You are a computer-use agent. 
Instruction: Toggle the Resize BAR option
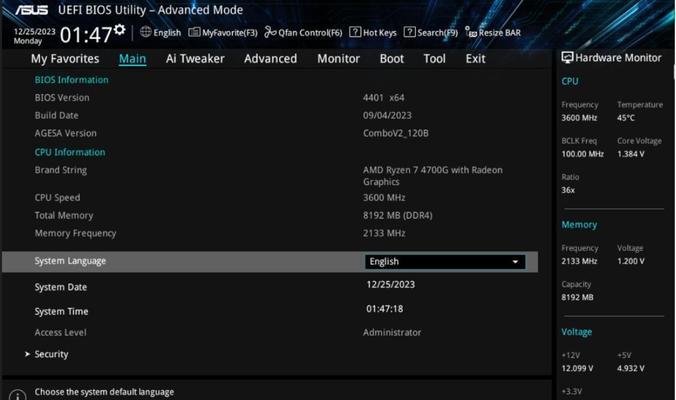click(x=493, y=32)
